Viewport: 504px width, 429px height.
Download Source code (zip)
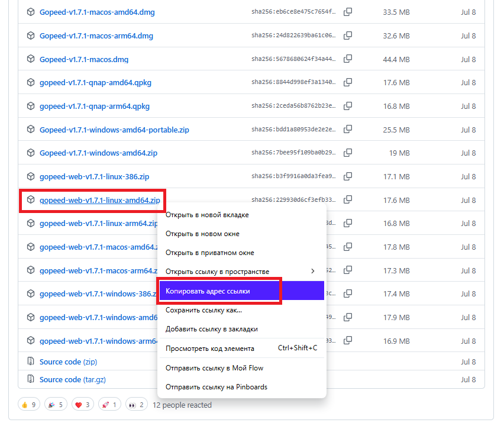click(68, 362)
